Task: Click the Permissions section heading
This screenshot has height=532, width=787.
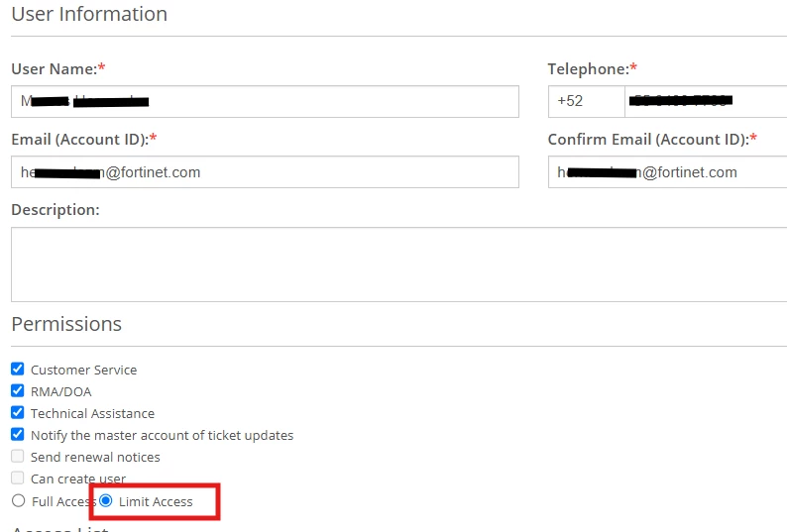Action: (66, 324)
